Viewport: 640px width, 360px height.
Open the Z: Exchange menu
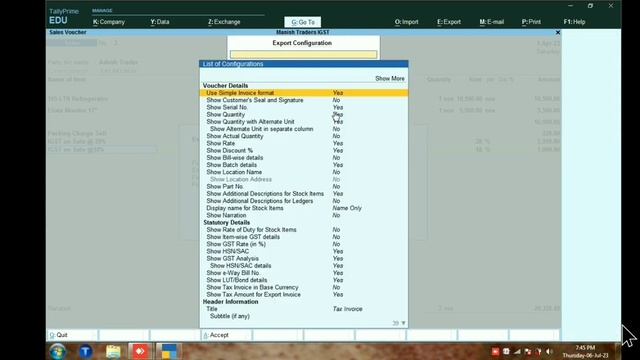point(224,22)
